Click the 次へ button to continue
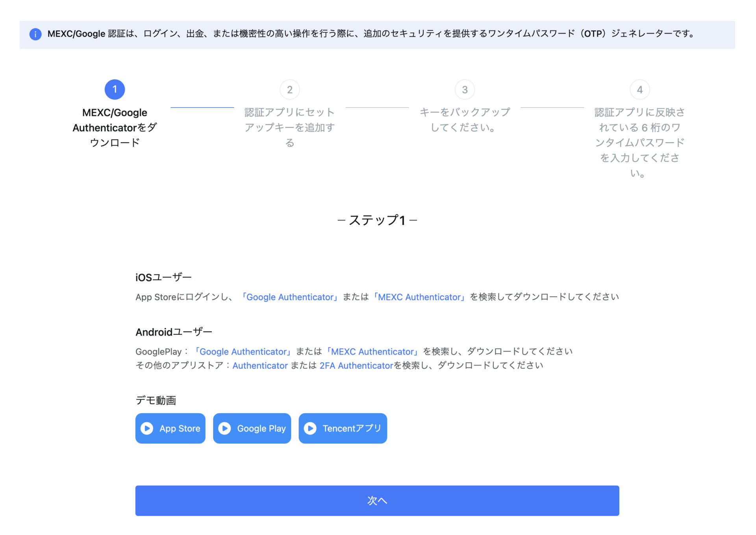Viewport: 756px width, 535px height. point(377,501)
